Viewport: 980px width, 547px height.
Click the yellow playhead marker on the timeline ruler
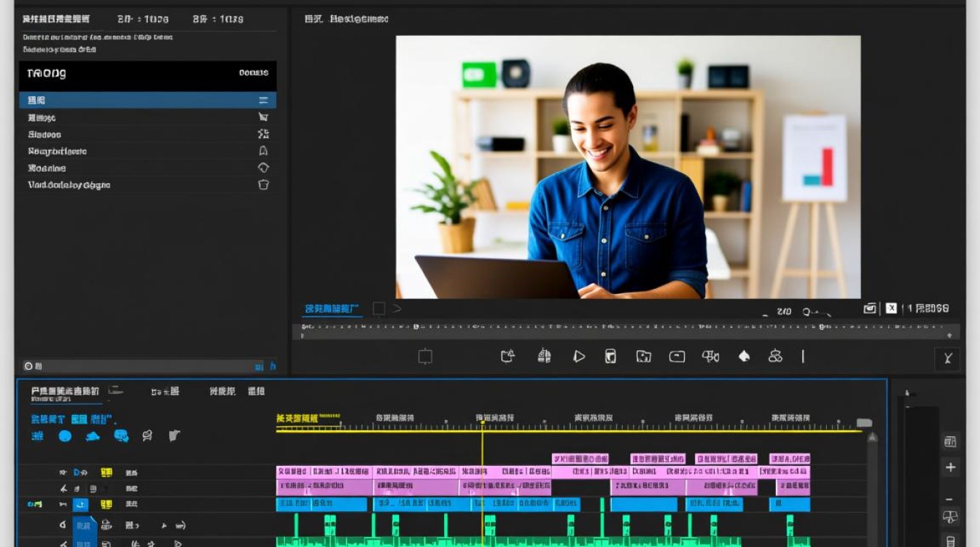482,424
